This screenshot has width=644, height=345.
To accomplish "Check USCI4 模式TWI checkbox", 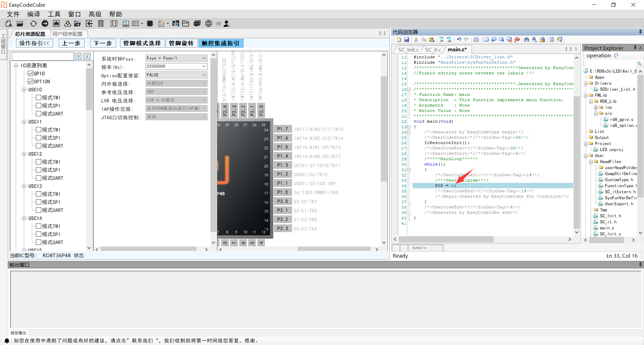I will (x=39, y=226).
